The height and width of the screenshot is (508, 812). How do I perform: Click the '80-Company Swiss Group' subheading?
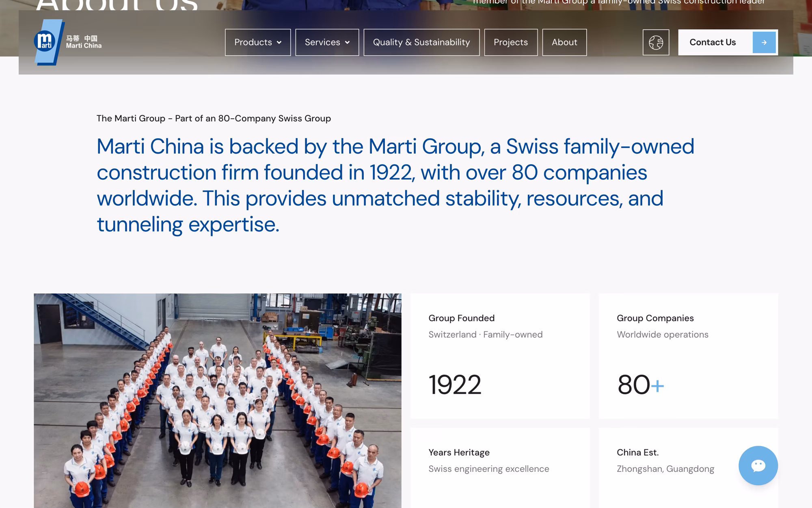point(214,118)
